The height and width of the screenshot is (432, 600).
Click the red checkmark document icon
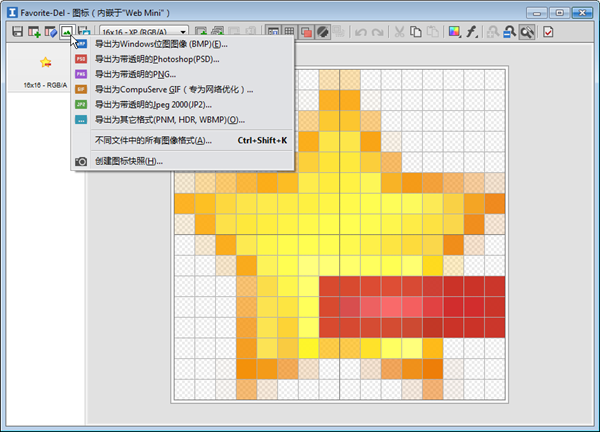(548, 32)
